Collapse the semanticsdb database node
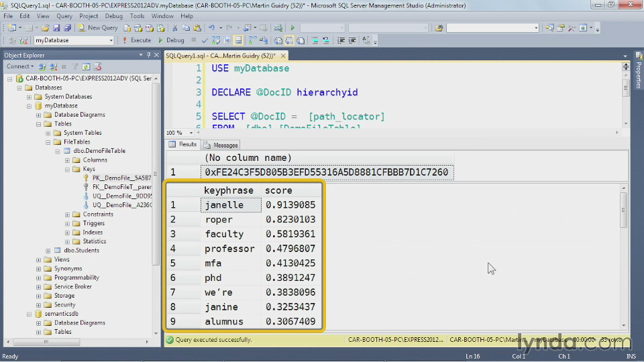Screen dimensions: 644x362 (x=29, y=314)
